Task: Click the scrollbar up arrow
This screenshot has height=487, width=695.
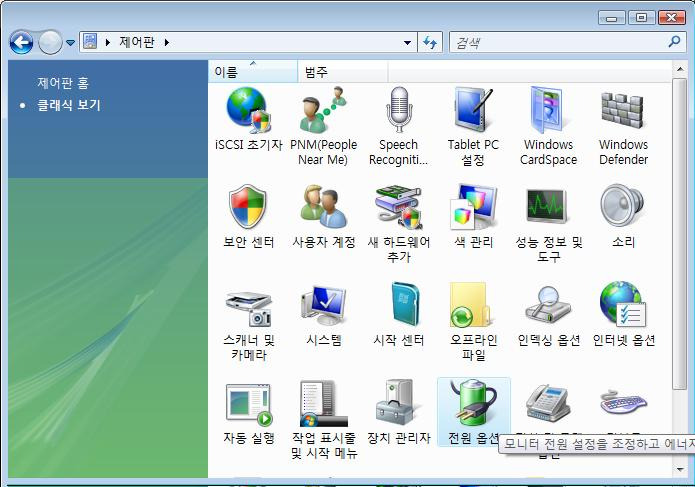Action: click(x=679, y=69)
